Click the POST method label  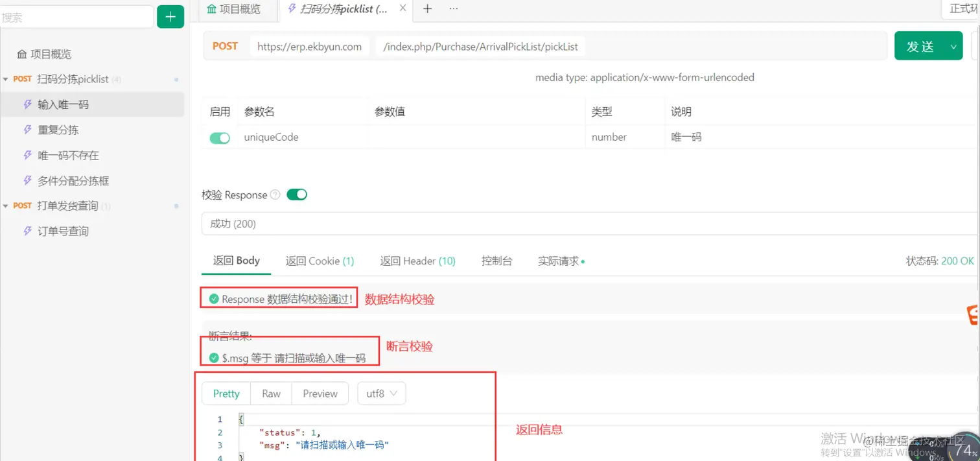click(x=225, y=46)
